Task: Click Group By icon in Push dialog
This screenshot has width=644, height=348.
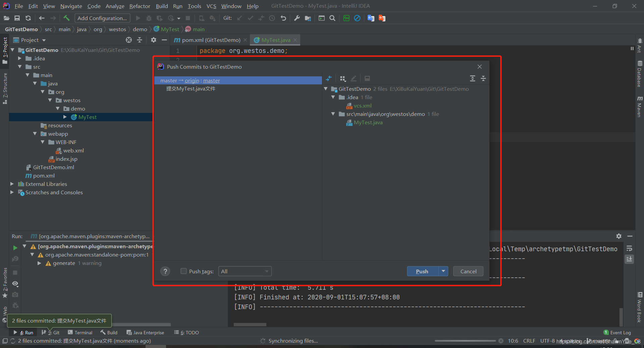Action: click(x=342, y=78)
